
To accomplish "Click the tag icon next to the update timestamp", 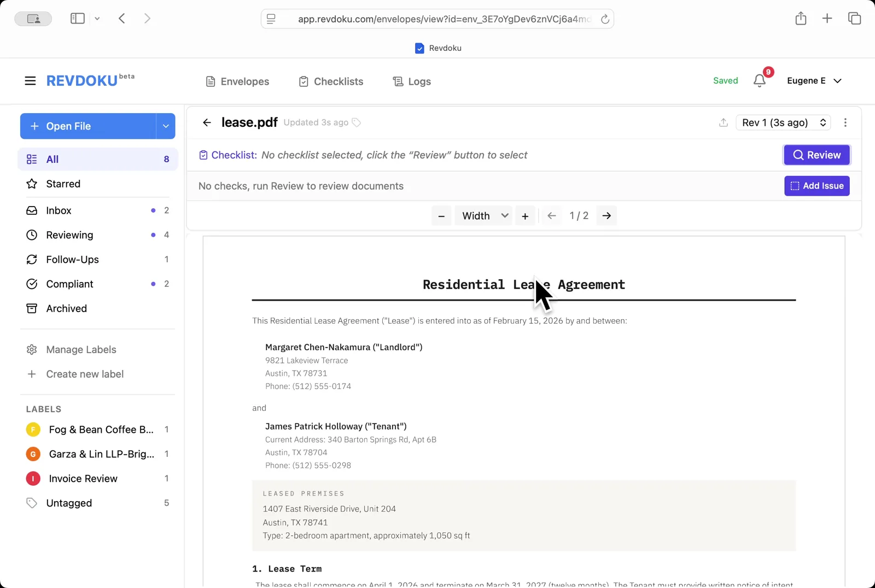I will (356, 122).
